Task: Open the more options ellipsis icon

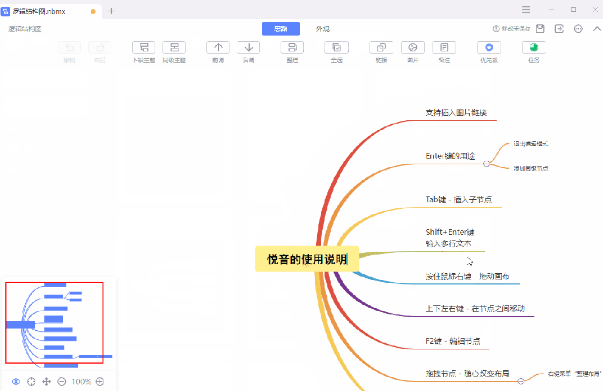Action: (x=578, y=29)
